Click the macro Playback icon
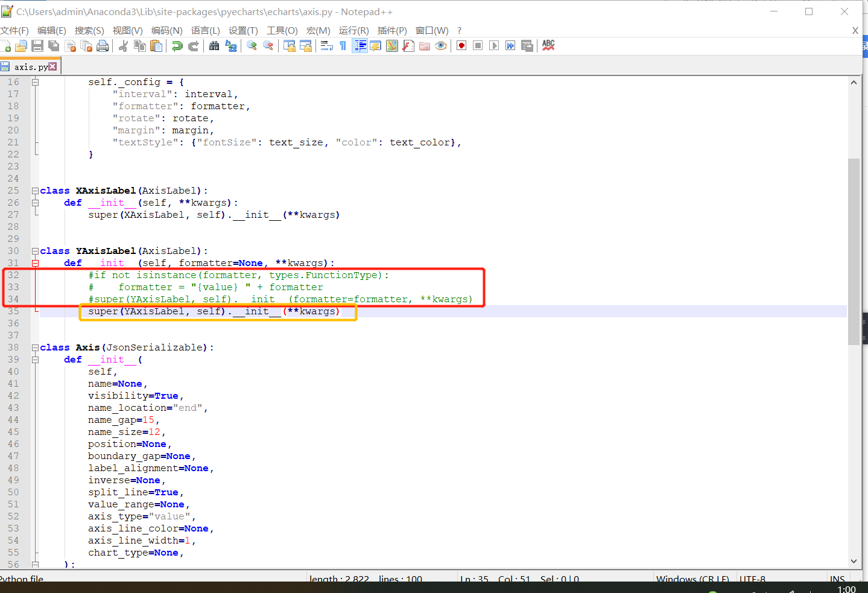The height and width of the screenshot is (593, 868). (494, 46)
